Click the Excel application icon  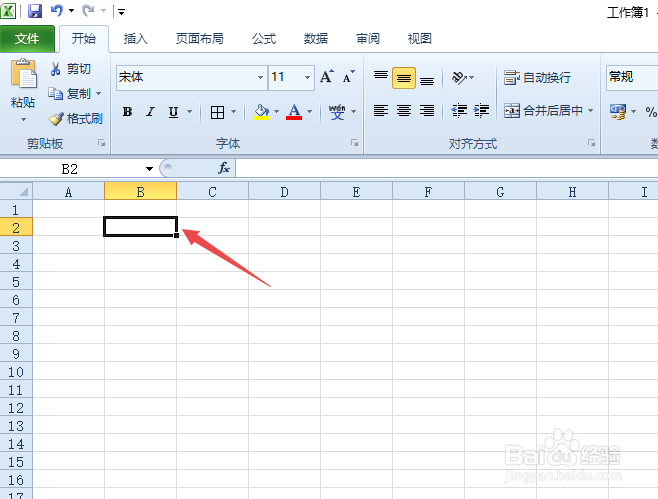pos(8,11)
